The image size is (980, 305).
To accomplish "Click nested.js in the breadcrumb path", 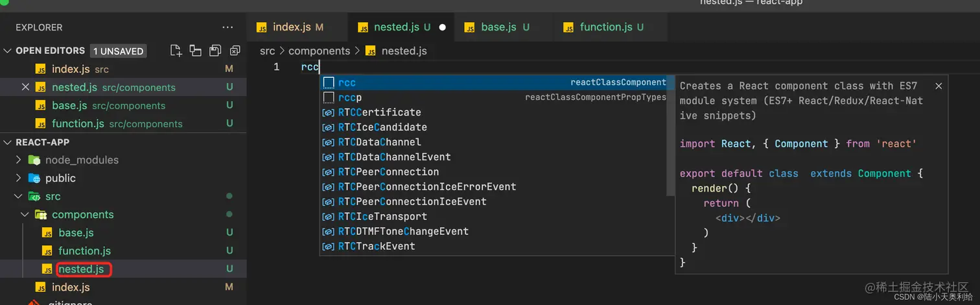I will click(x=404, y=51).
